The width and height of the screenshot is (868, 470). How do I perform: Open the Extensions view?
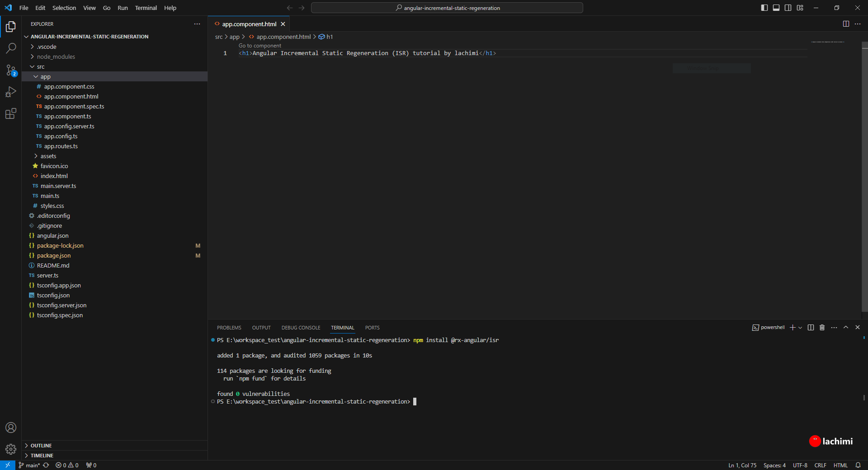coord(11,113)
